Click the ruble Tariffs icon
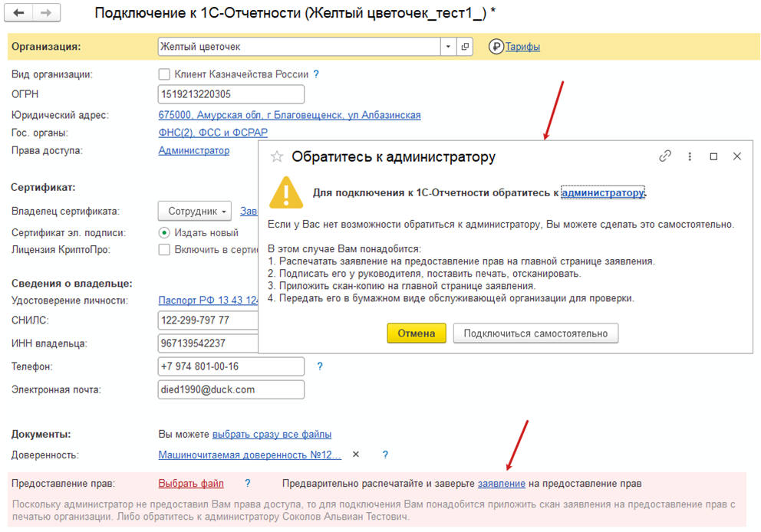 pyautogui.click(x=496, y=47)
